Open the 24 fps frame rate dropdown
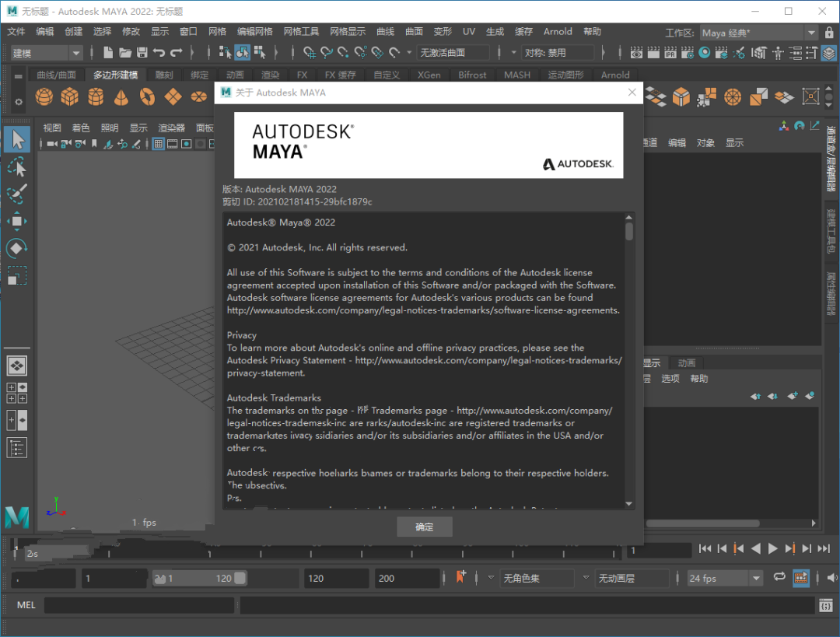This screenshot has height=637, width=840. tap(725, 578)
